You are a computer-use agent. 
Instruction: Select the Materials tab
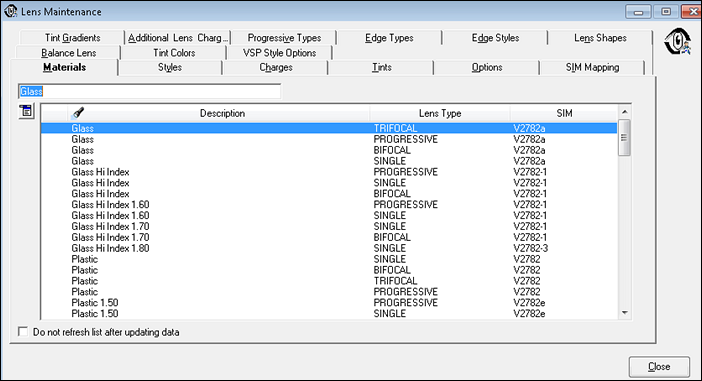[64, 67]
